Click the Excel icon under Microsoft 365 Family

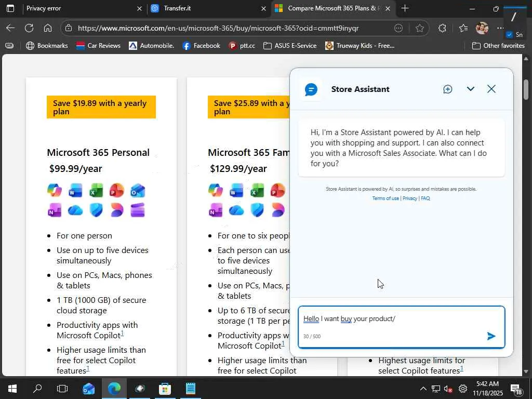coord(257,190)
